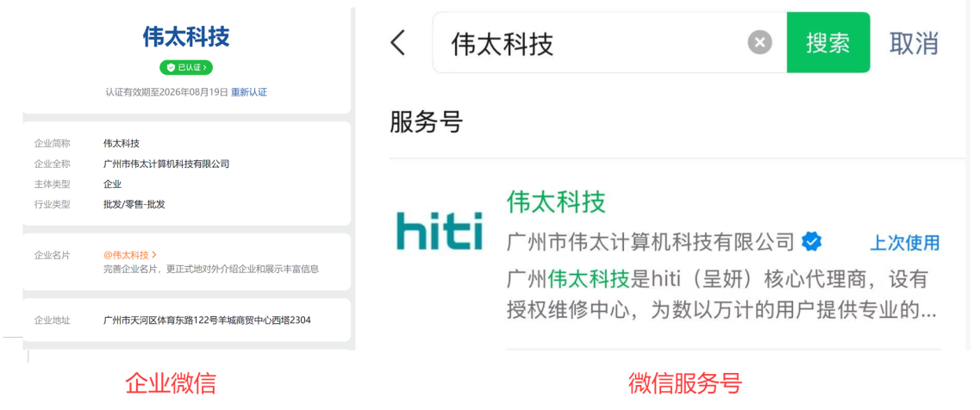Screen dimensions: 980x410
Task: Click 广州市伟太计算机科技有限公司 in the search result
Action: 650,242
